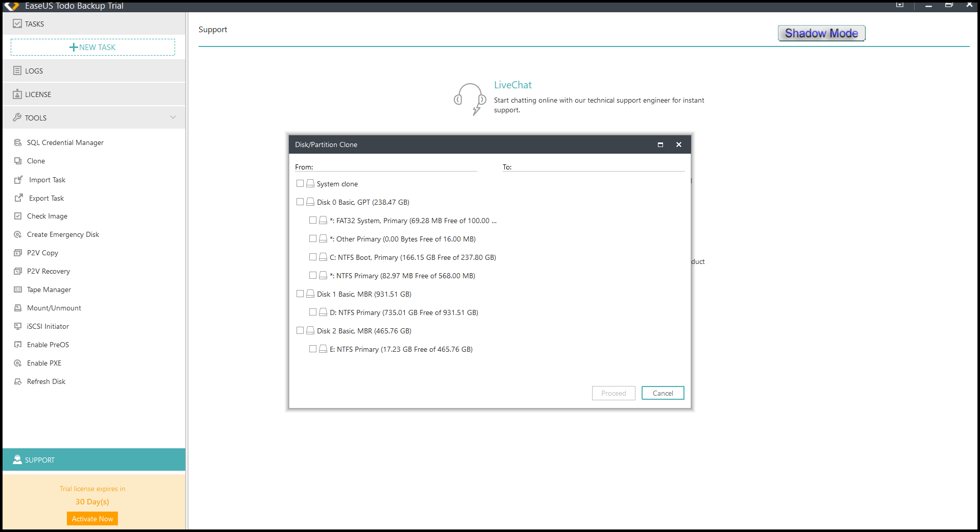The width and height of the screenshot is (980, 532).
Task: Click the Logs document icon
Action: pyautogui.click(x=17, y=70)
